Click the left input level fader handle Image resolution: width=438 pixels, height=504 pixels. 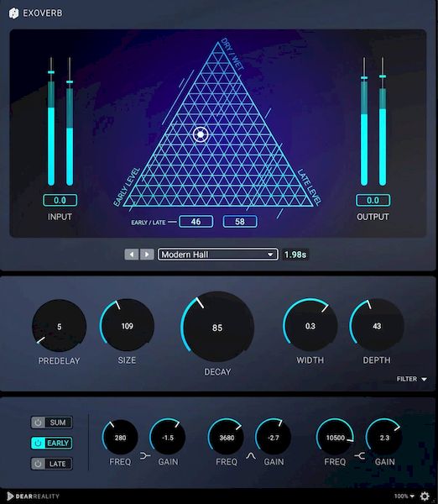point(51,72)
